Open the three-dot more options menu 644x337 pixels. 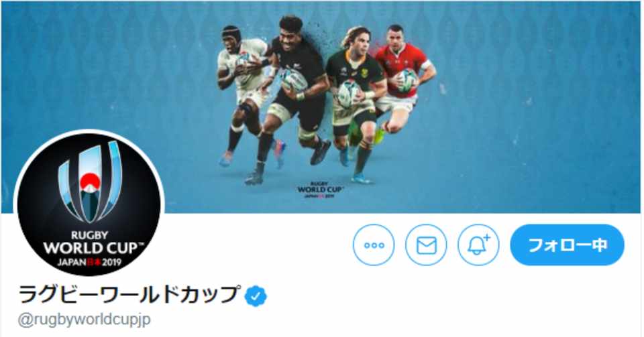pyautogui.click(x=374, y=245)
